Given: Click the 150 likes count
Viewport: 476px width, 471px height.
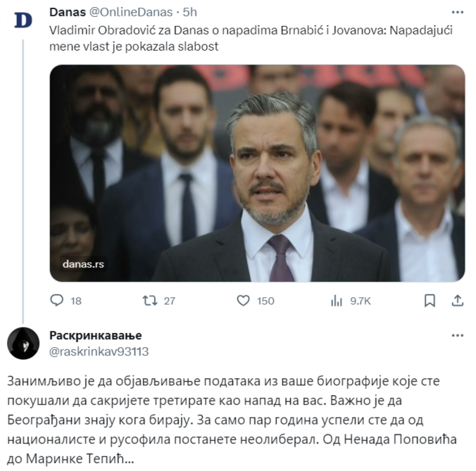Looking at the screenshot, I should (x=266, y=301).
